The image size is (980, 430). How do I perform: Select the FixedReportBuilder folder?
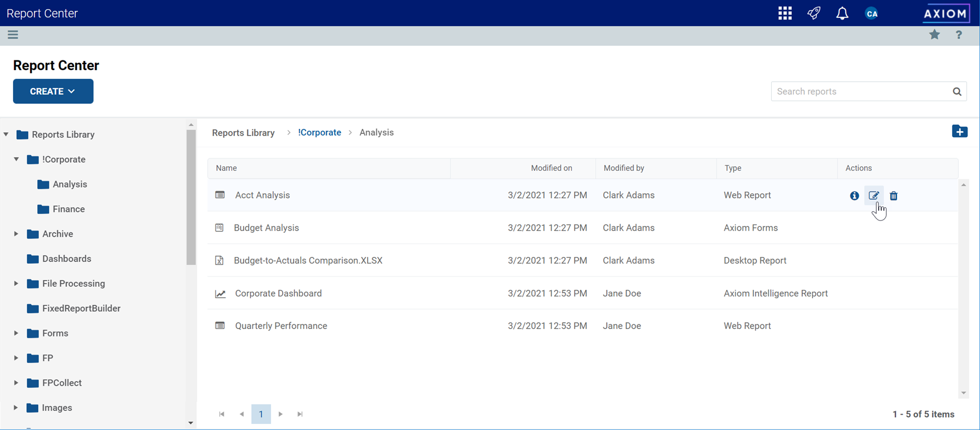82,308
